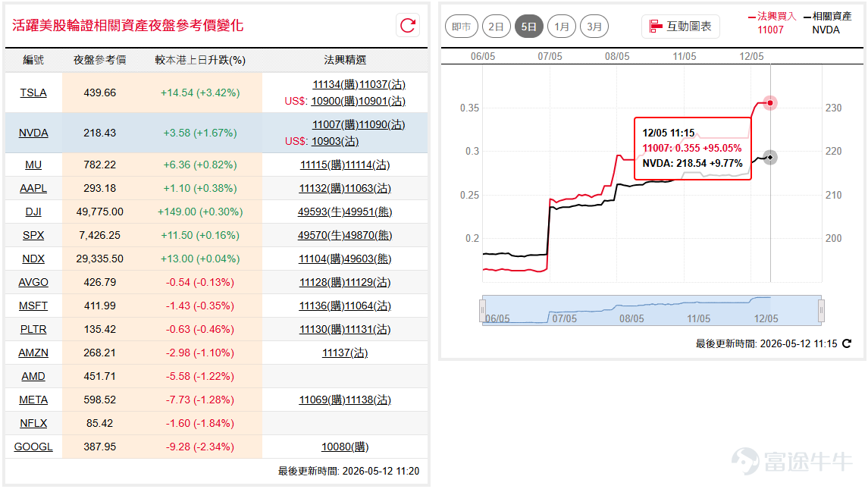
Task: Open bear contract 49951(熊) for DJI
Action: click(368, 212)
